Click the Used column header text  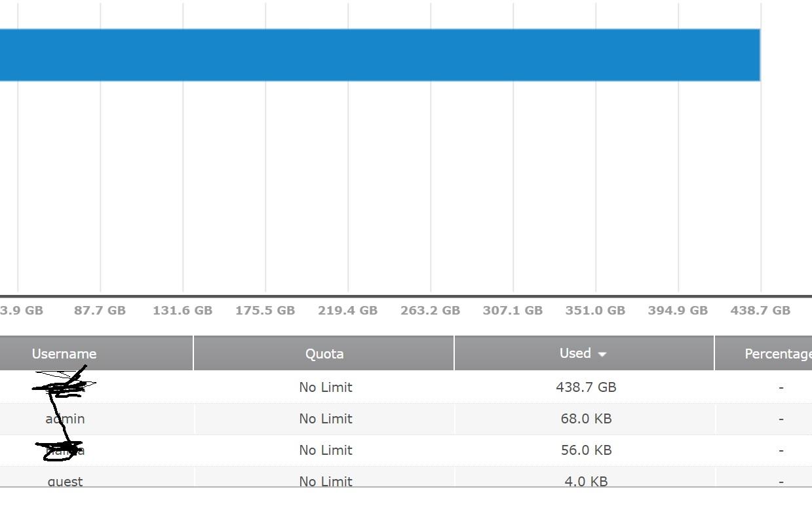[575, 353]
